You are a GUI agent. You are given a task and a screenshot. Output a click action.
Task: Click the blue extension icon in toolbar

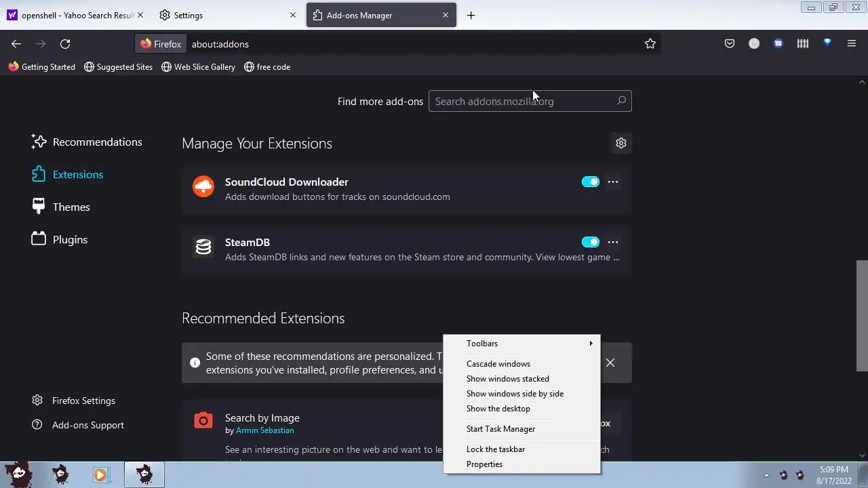(778, 43)
